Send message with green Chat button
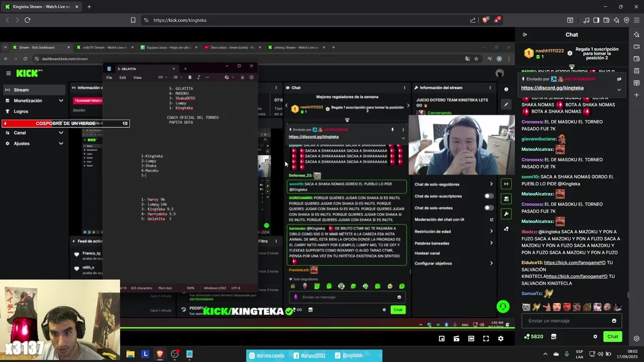Screen dimensions: 644x362 pos(612,336)
